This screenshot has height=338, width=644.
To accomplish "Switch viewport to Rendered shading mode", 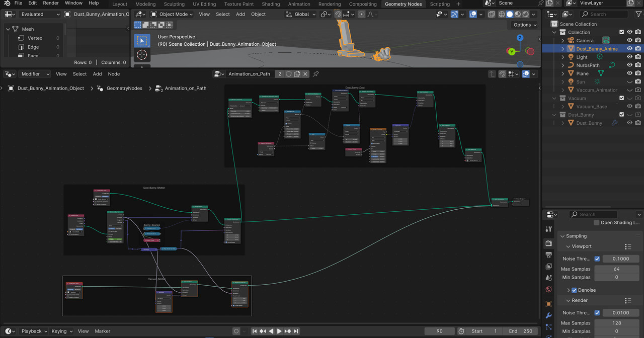I will click(525, 14).
